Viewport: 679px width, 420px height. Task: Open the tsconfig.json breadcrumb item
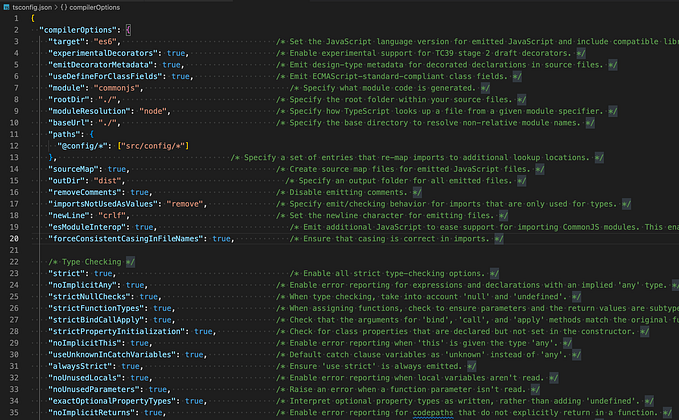(32, 7)
